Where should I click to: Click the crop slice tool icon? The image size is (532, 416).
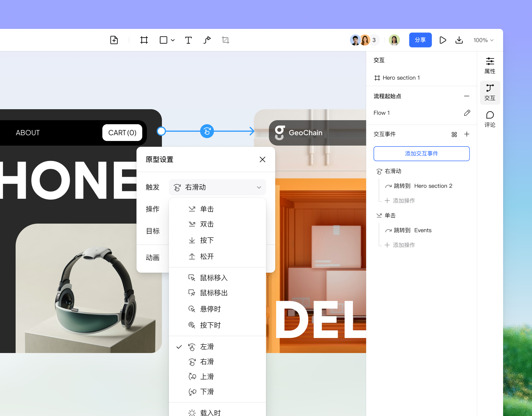click(x=226, y=40)
